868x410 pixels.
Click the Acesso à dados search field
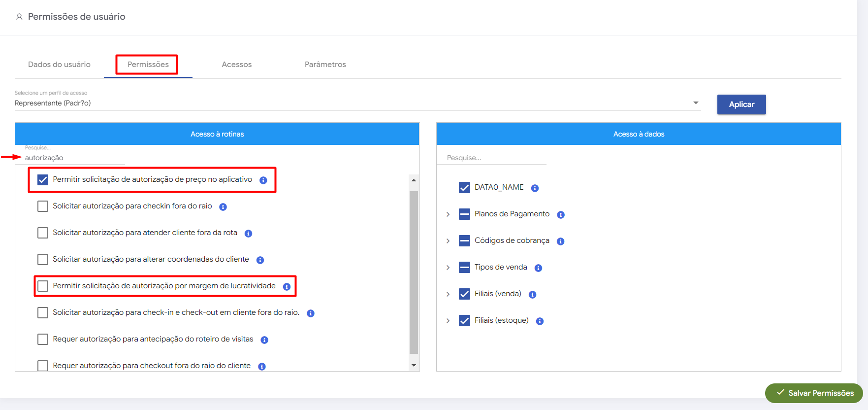[x=491, y=158]
